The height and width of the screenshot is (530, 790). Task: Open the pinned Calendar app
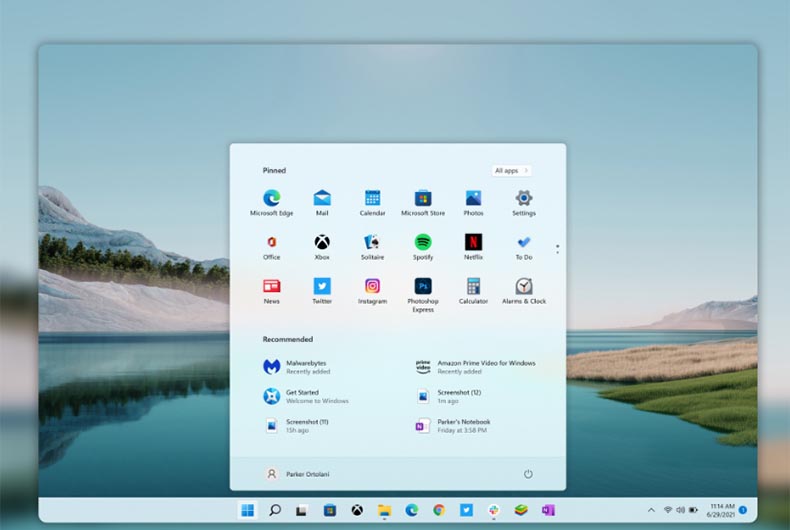[x=372, y=203]
